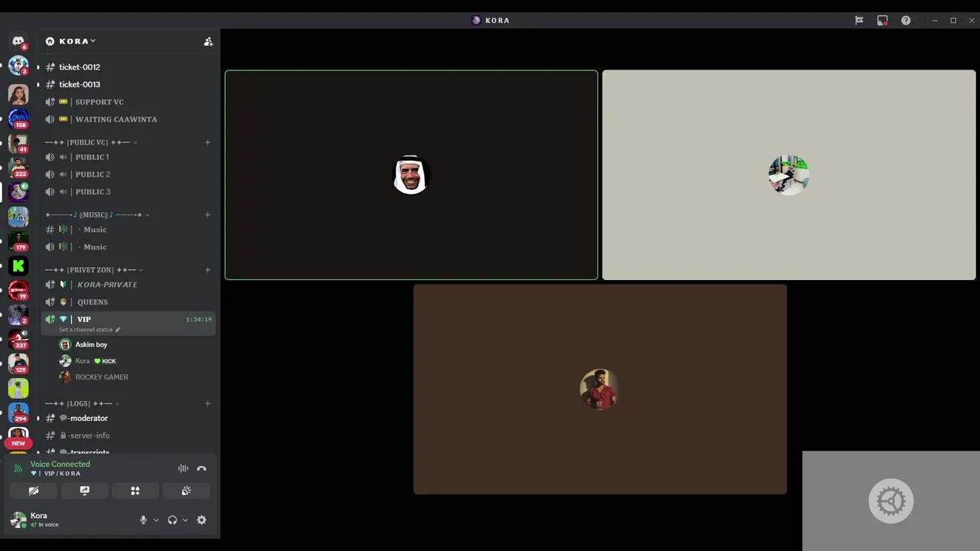Open microphone input options chevron
Screen dimensions: 980x551
click(x=156, y=520)
